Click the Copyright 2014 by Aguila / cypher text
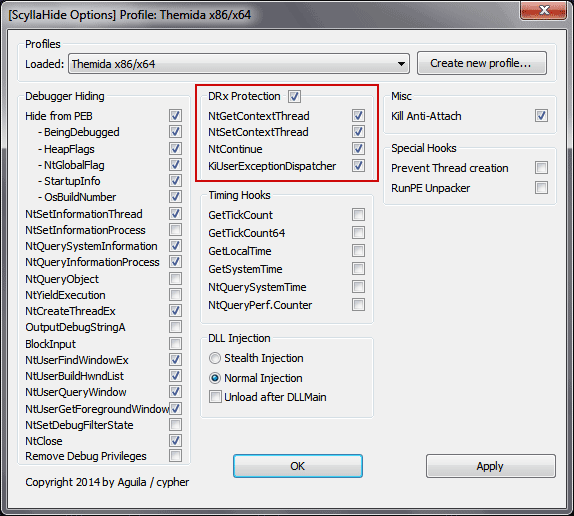Image resolution: width=574 pixels, height=516 pixels. 107,482
